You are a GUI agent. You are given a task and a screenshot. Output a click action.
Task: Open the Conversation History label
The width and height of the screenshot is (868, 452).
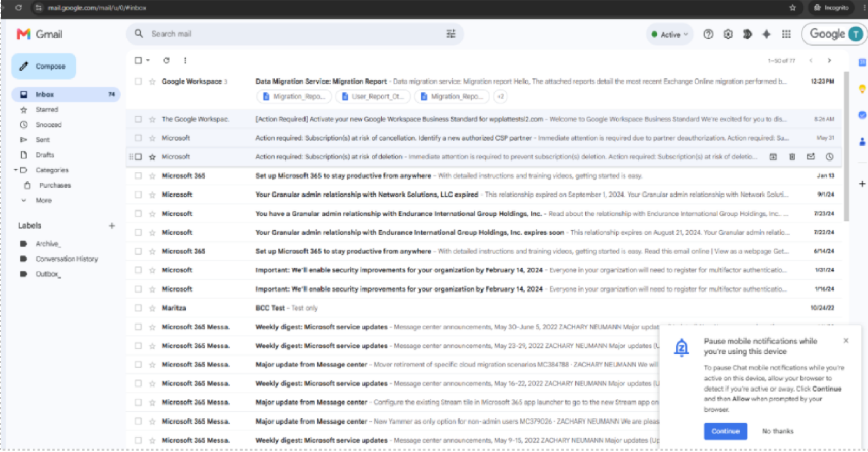(66, 259)
